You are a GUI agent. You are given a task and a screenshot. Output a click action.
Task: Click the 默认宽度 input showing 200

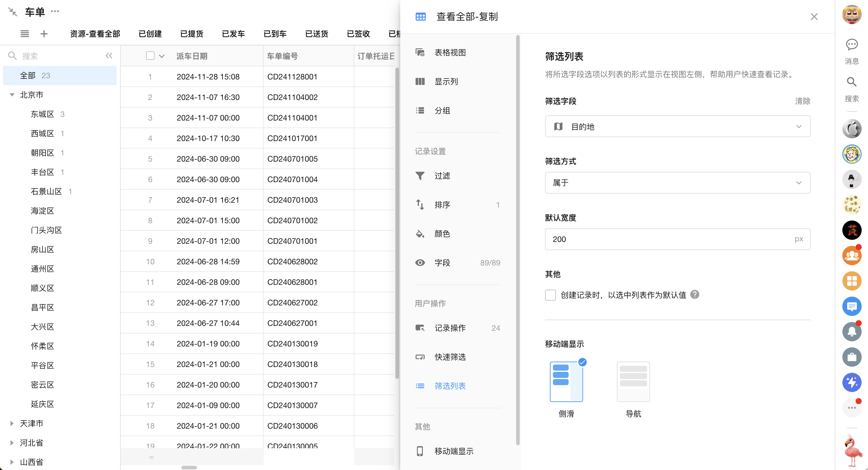(x=678, y=239)
